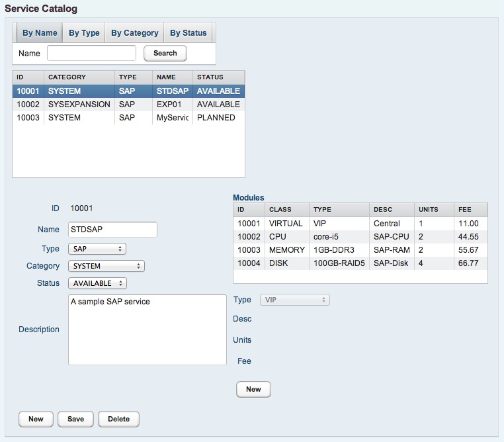This screenshot has width=504, height=442.
Task: Click inside the Description text area
Action: tap(147, 330)
